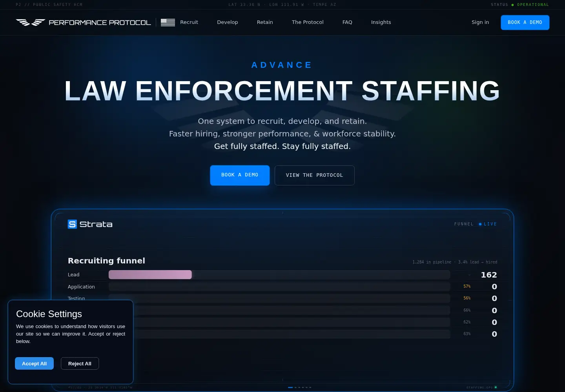Screen dimensions: 565x392
Task: Click Book a Demo in the navbar
Action: pos(525,22)
